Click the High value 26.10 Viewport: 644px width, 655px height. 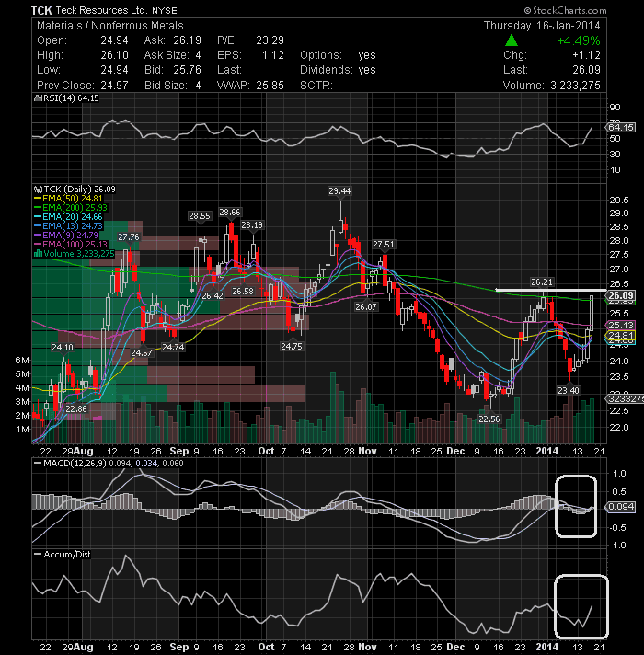click(x=114, y=55)
